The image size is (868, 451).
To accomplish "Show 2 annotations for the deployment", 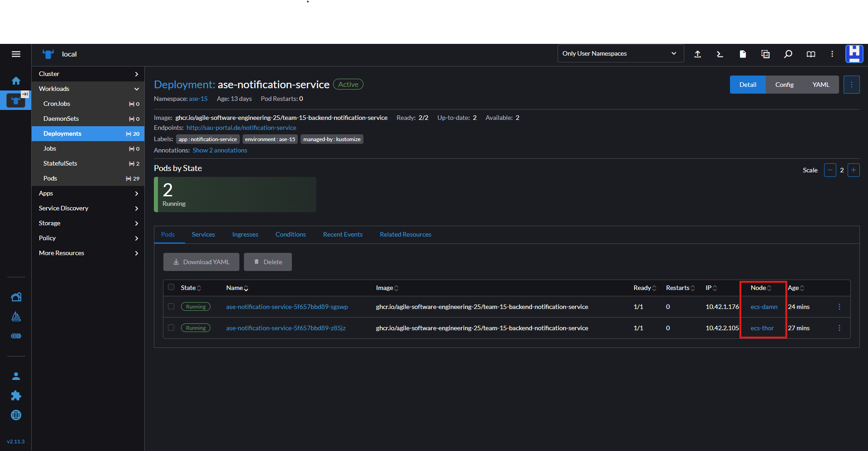I will click(219, 150).
